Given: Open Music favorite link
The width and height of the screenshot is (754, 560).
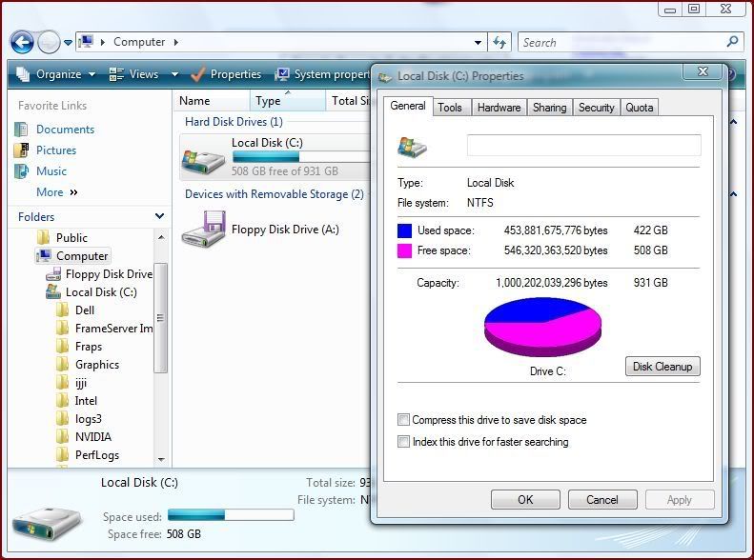Looking at the screenshot, I should point(51,171).
